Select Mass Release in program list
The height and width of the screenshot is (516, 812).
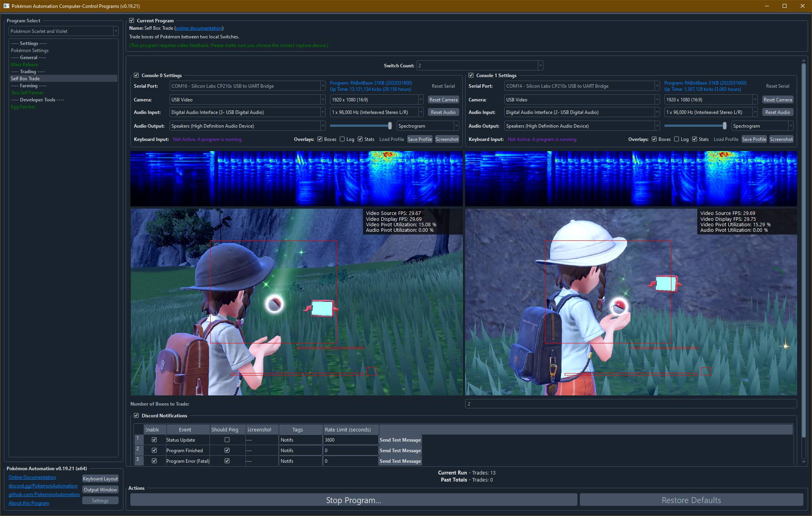24,64
